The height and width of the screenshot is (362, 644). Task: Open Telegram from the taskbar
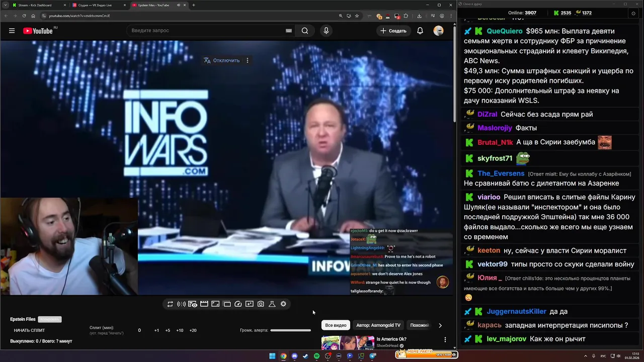(372, 356)
